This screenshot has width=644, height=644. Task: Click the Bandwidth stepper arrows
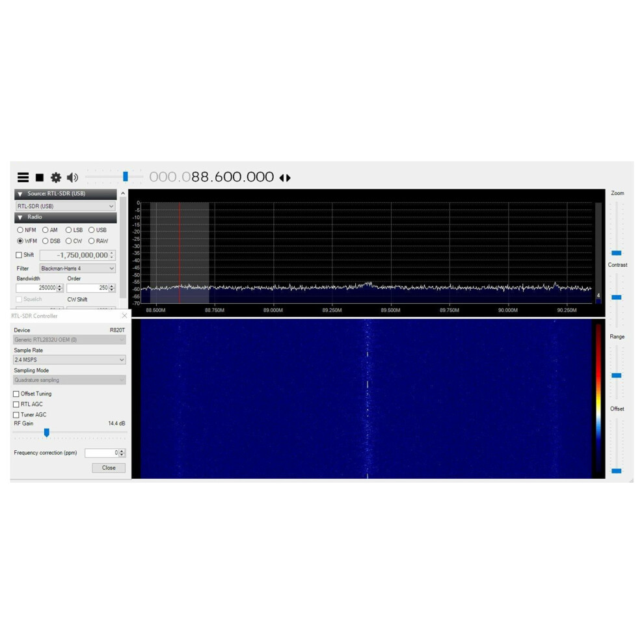[x=60, y=288]
